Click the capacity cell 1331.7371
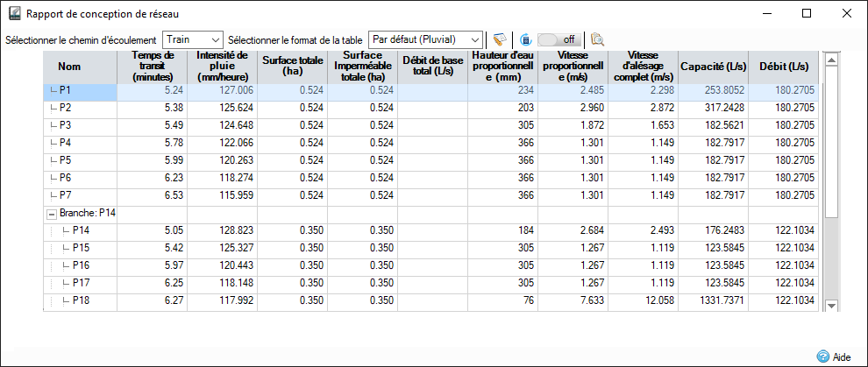868x367 pixels. pyautogui.click(x=714, y=300)
